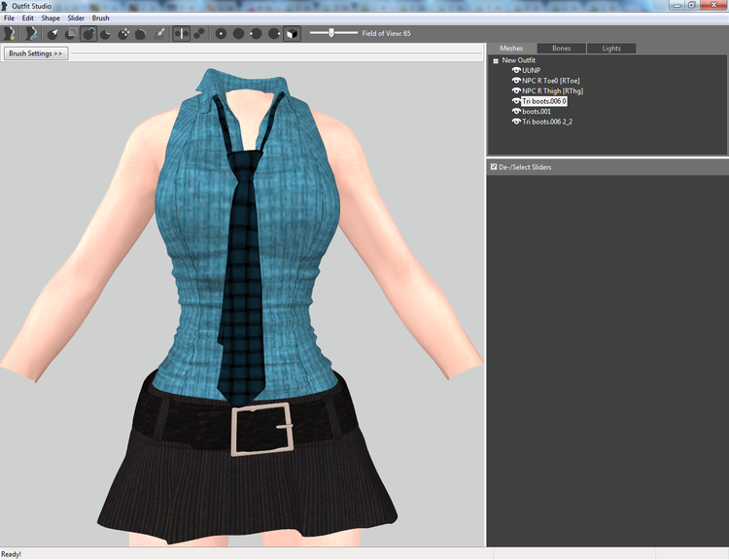This screenshot has width=729, height=560.
Task: Switch to the Lights tab
Action: 611,49
